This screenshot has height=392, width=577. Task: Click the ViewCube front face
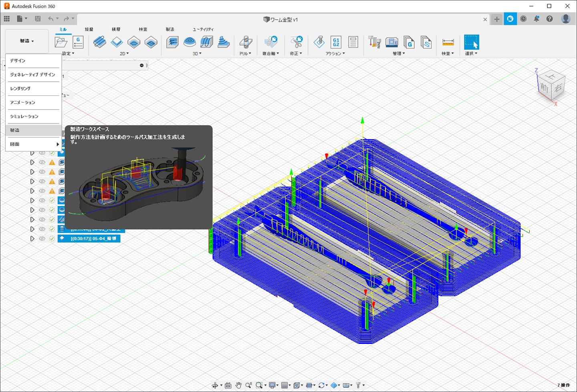(x=544, y=87)
